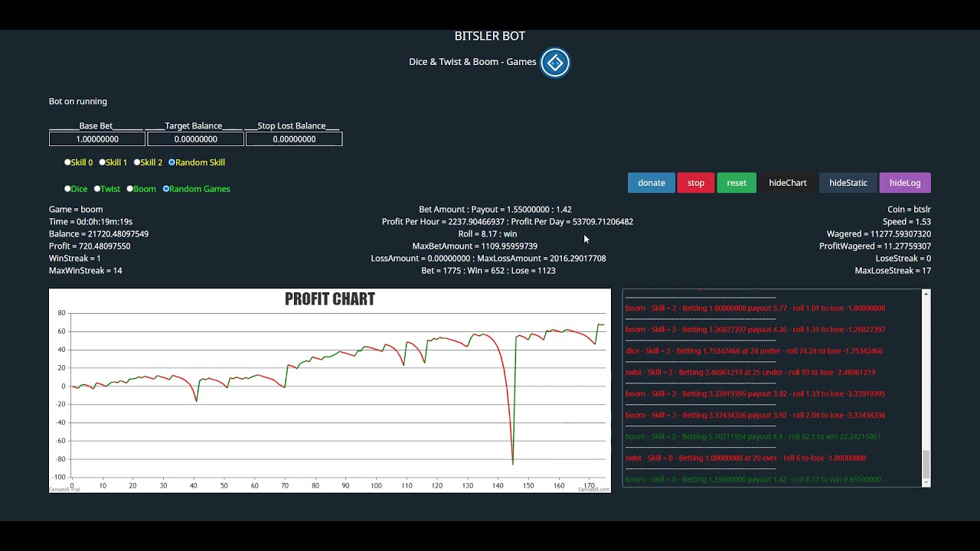Click the Profit Per Hour stats line
Image resolution: width=980 pixels, height=551 pixels.
pos(508,221)
